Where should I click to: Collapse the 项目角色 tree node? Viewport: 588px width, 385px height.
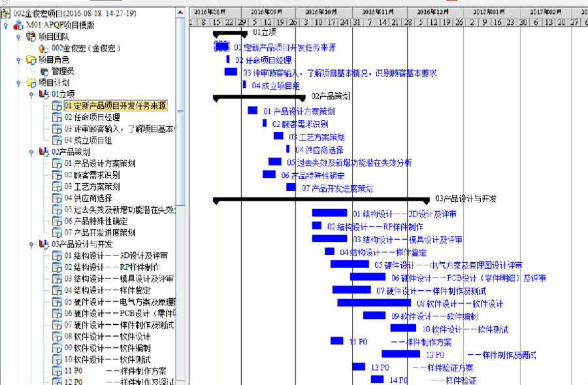(x=18, y=60)
